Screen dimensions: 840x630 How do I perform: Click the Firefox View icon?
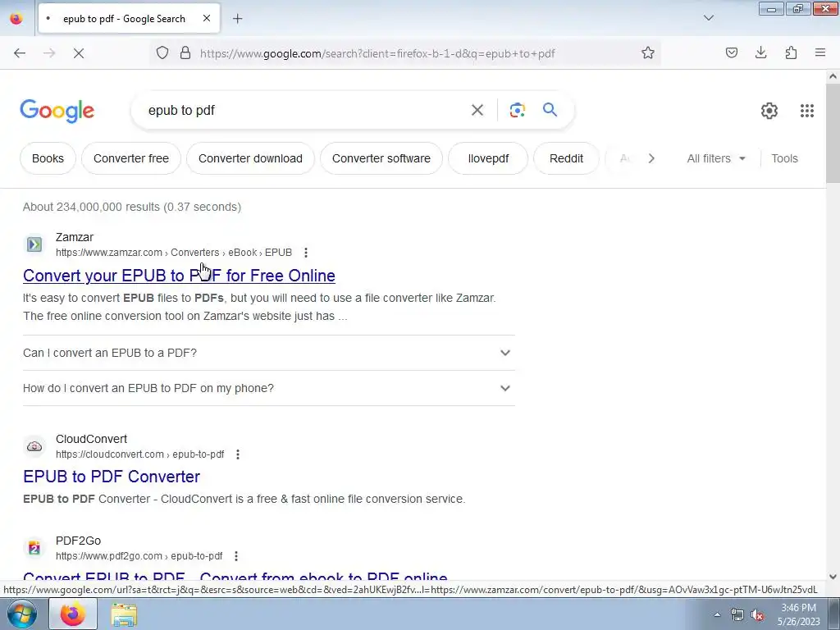point(16,18)
